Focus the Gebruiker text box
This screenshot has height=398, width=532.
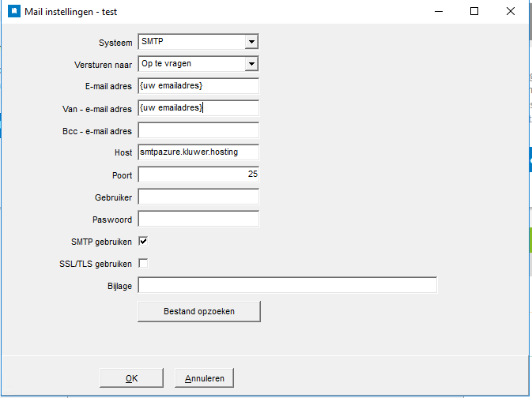(198, 197)
